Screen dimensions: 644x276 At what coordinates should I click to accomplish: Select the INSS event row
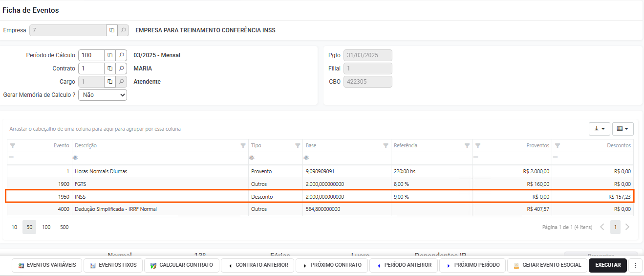point(320,197)
